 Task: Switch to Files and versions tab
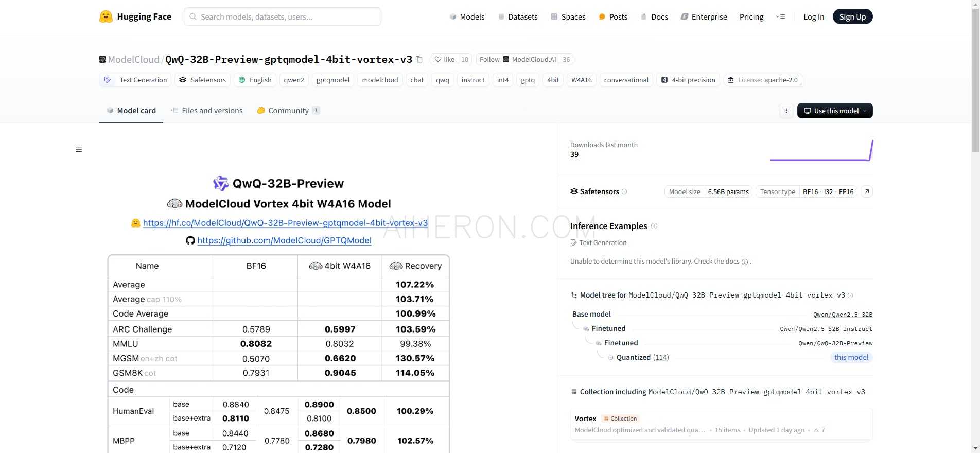(x=207, y=110)
